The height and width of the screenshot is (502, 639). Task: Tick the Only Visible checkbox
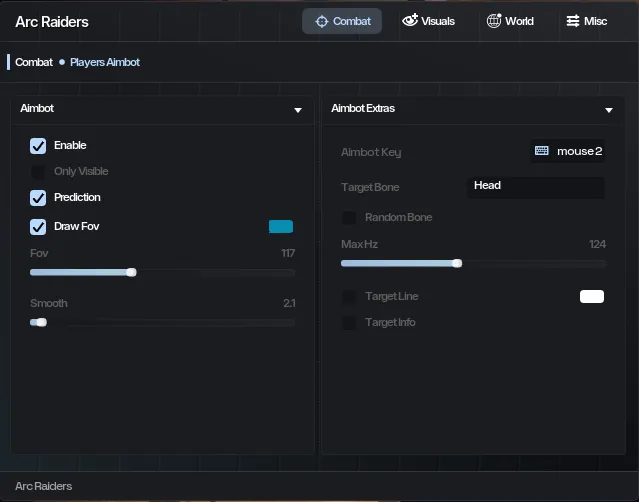pyautogui.click(x=38, y=172)
